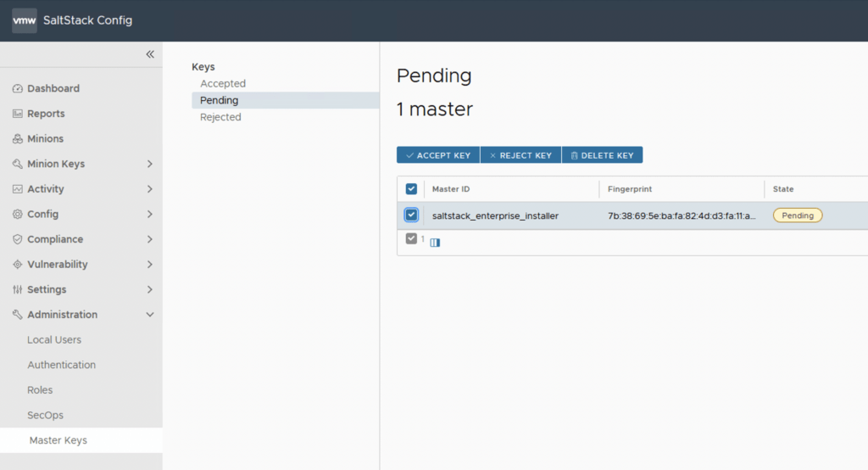The width and height of the screenshot is (868, 470).
Task: Expand the Activity menu chevron
Action: point(150,189)
